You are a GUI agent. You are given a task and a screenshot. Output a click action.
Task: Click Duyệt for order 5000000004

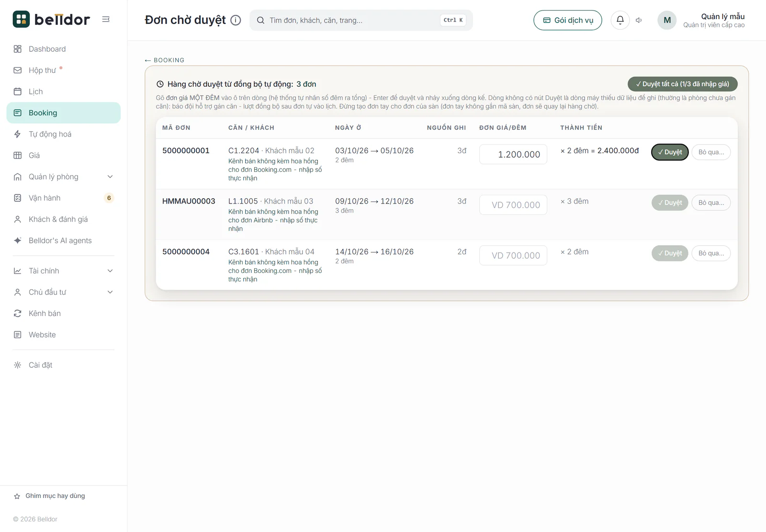point(670,253)
